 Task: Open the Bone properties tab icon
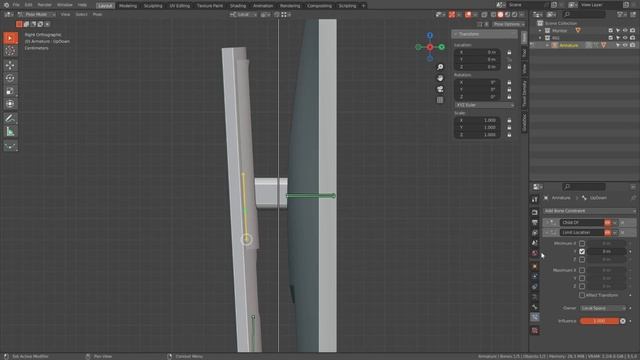(535, 307)
